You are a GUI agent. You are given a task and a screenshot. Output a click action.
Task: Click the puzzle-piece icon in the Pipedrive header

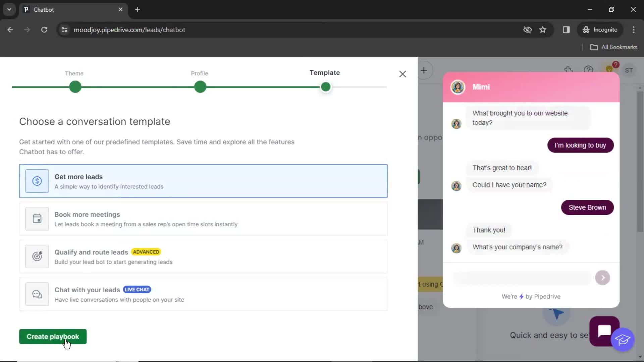pyautogui.click(x=568, y=70)
